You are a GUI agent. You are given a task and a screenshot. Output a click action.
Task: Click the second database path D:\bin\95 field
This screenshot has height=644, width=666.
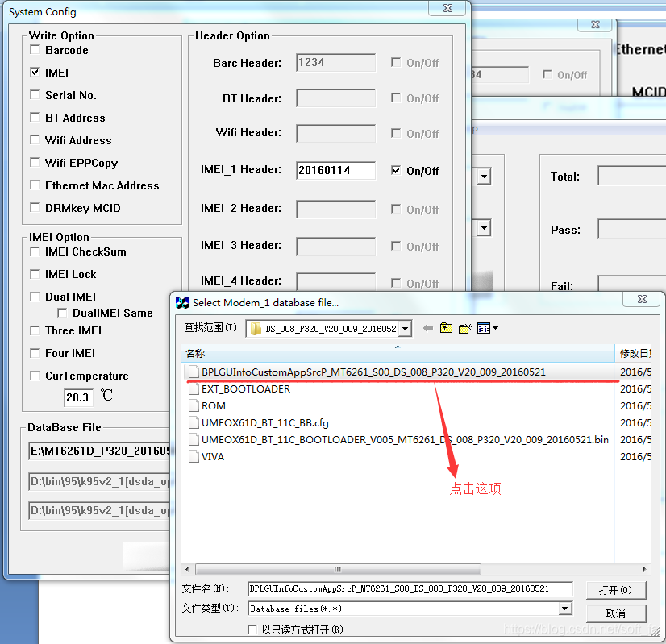(99, 481)
